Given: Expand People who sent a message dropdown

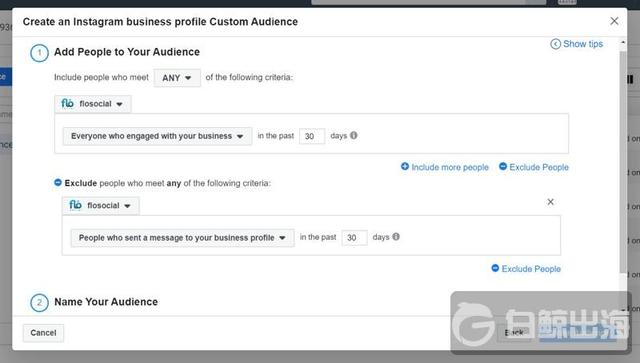Looking at the screenshot, I should click(x=182, y=238).
